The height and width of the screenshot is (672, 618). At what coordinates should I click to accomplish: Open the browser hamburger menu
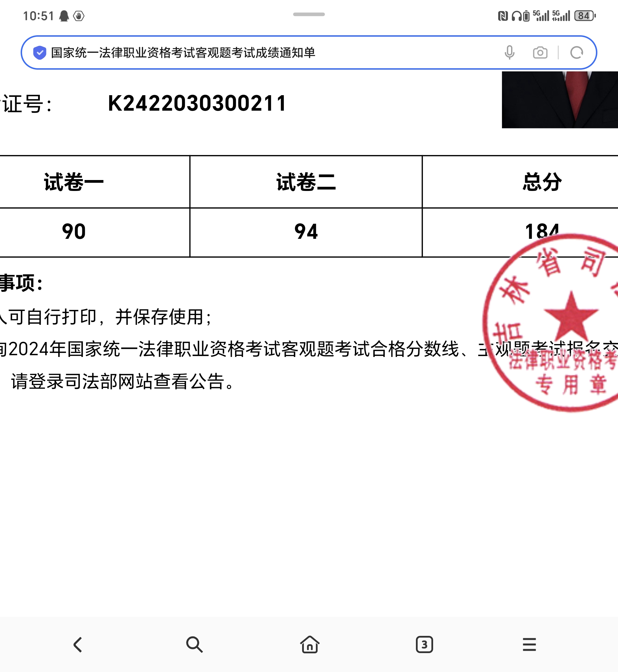click(529, 644)
